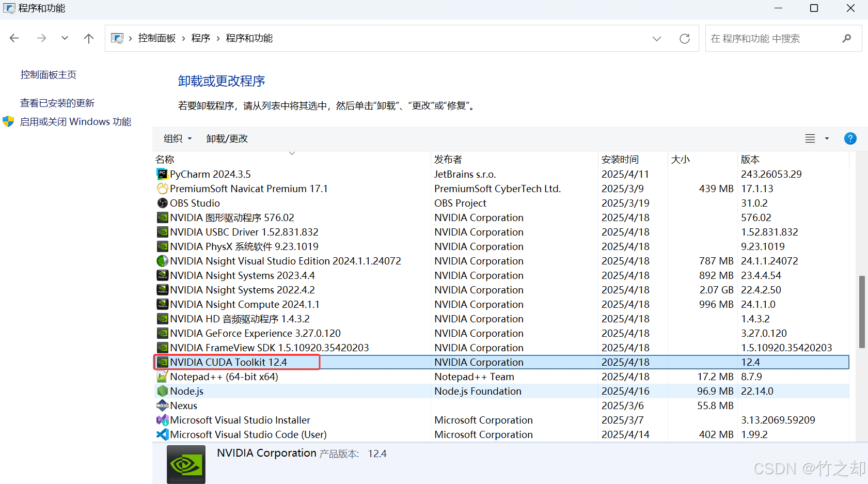
Task: Click the Notepad++ (64-bit x64) icon
Action: 163,377
